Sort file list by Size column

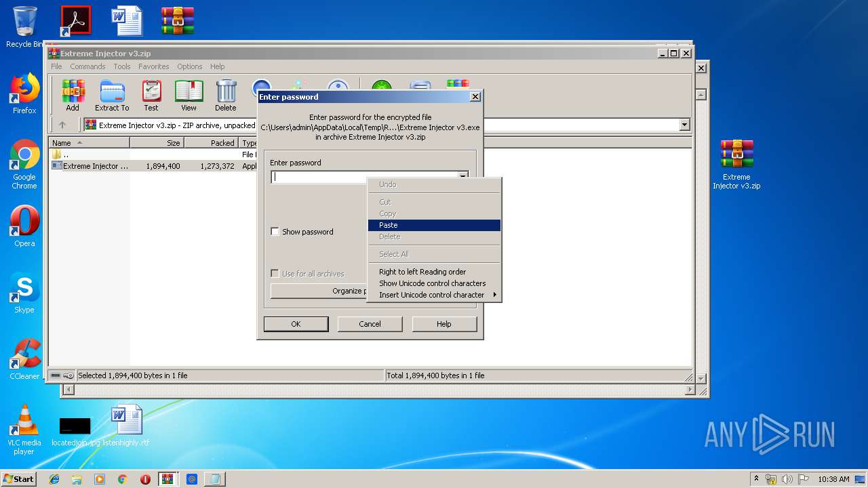coord(157,143)
